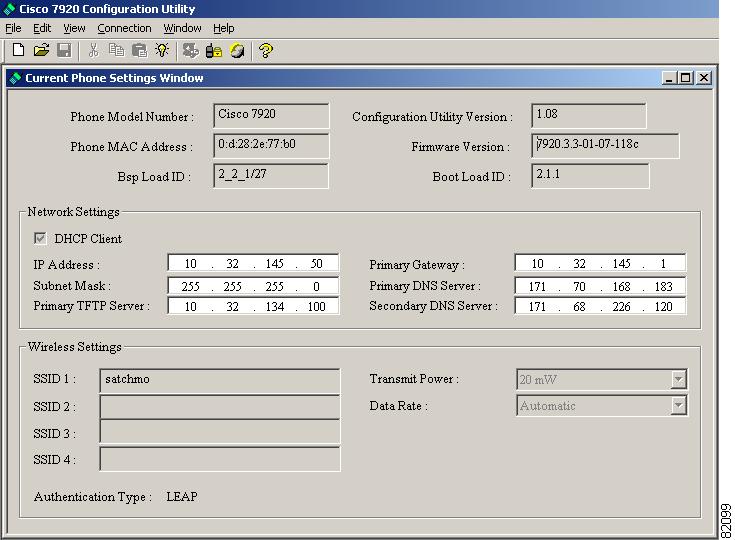The image size is (735, 540).
Task: Click the IP Address field
Action: point(253,263)
